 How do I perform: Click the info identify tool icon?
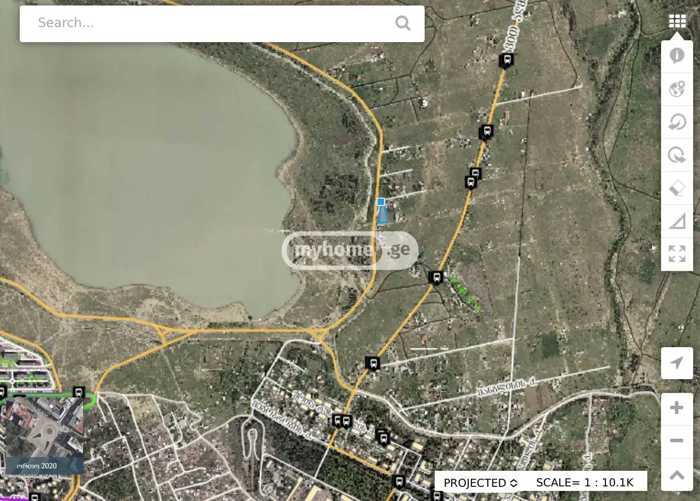677,55
